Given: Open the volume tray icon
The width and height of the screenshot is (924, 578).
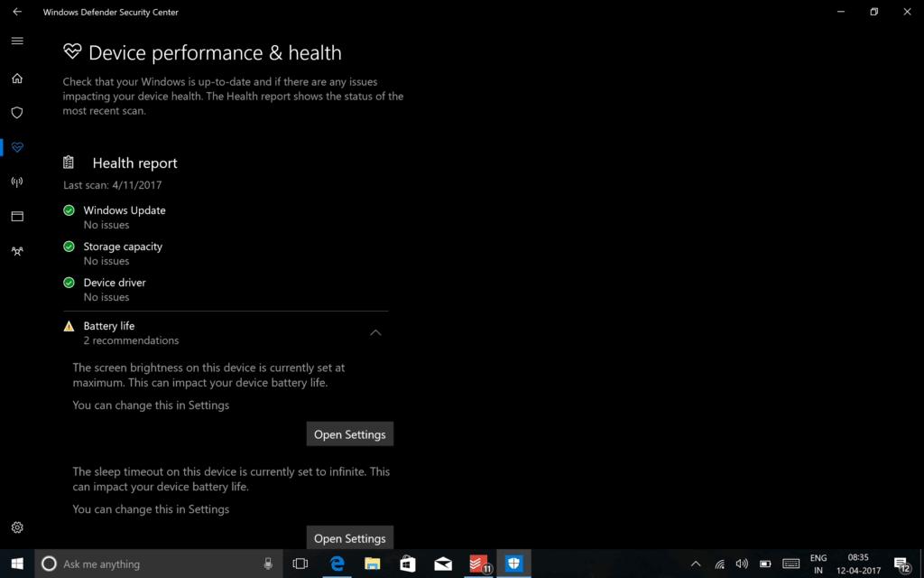Looking at the screenshot, I should (x=742, y=564).
